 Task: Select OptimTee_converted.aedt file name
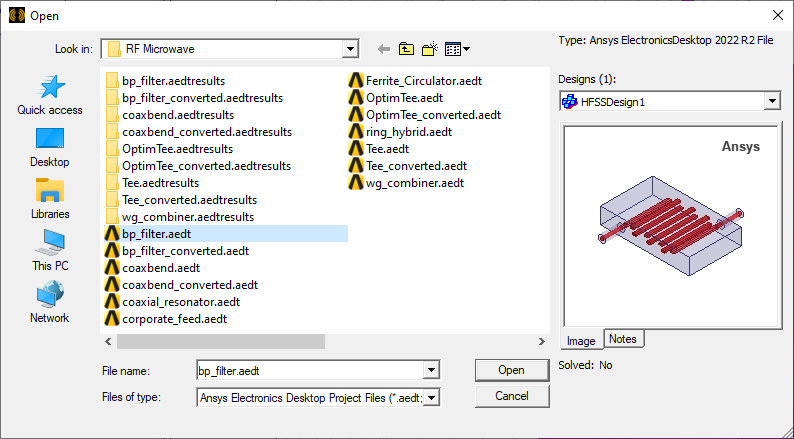[433, 115]
